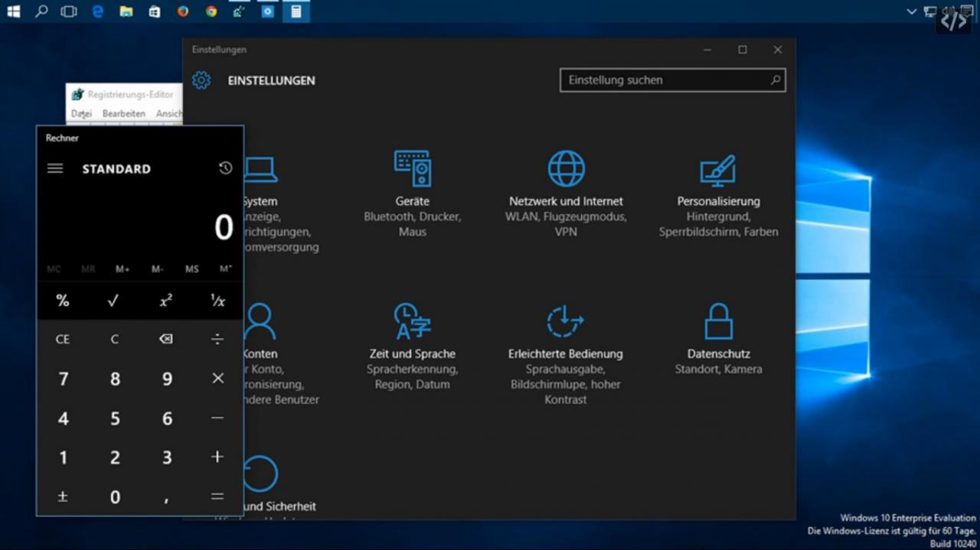This screenshot has height=550, width=980.
Task: Click the plus operator key
Action: tap(217, 457)
